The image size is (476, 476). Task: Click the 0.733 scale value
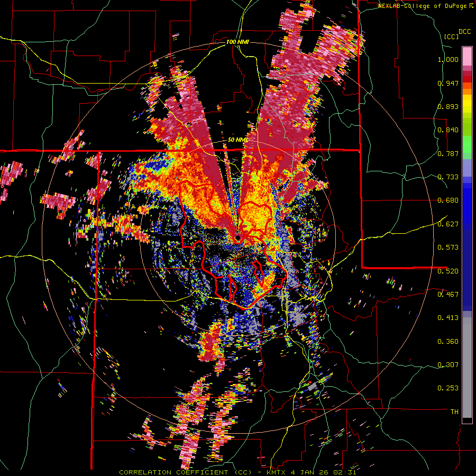coord(448,177)
